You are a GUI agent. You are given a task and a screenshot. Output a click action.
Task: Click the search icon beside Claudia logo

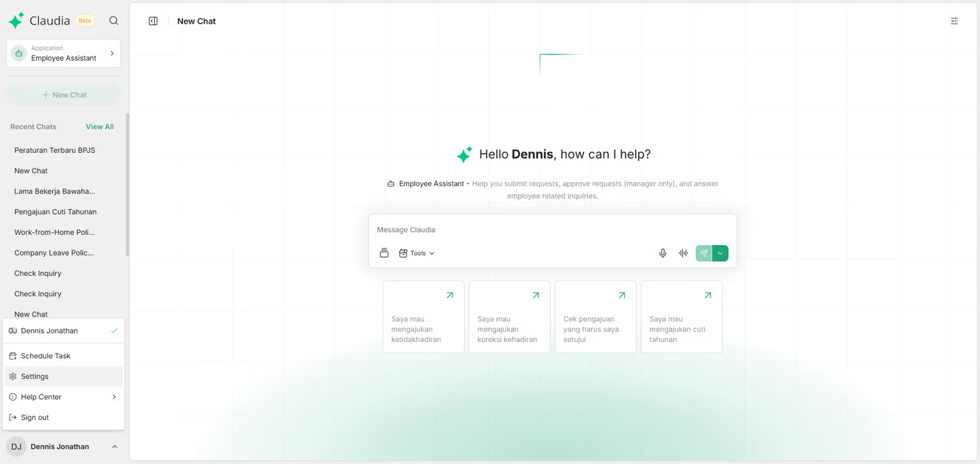113,21
